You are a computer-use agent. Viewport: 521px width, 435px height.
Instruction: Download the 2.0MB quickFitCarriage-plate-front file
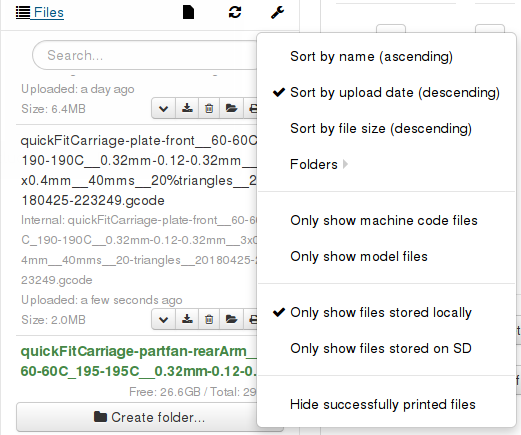187,320
